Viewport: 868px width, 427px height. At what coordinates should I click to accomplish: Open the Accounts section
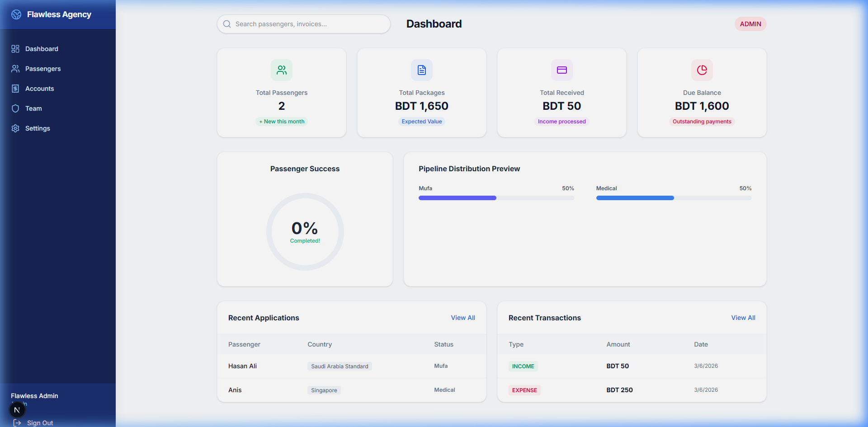tap(39, 89)
